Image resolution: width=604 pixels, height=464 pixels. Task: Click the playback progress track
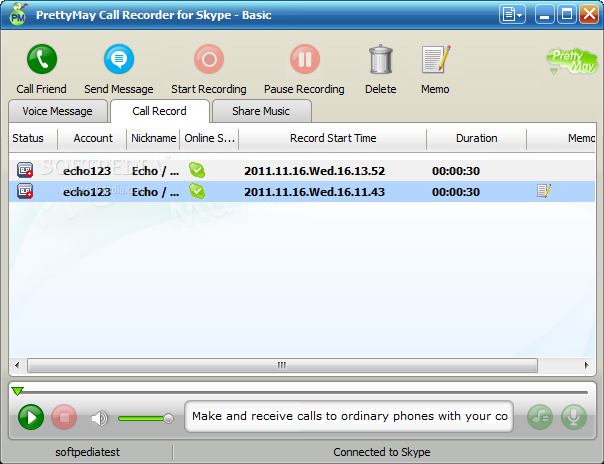click(302, 392)
